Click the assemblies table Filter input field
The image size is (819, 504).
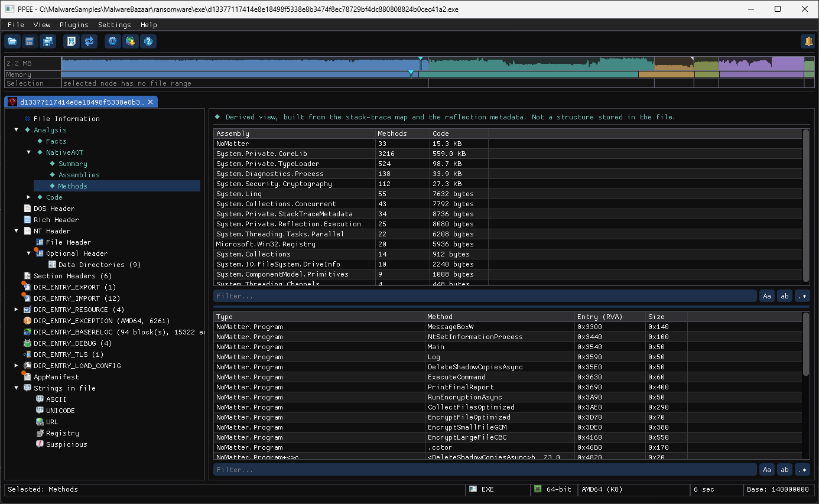485,296
